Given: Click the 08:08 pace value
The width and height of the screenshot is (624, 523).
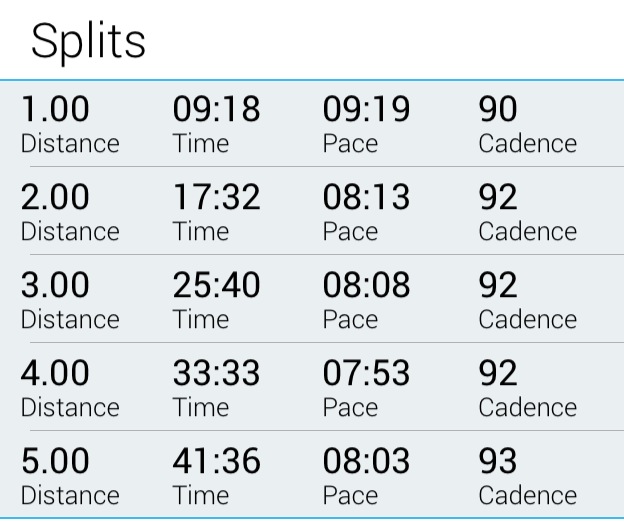Looking at the screenshot, I should coord(366,285).
